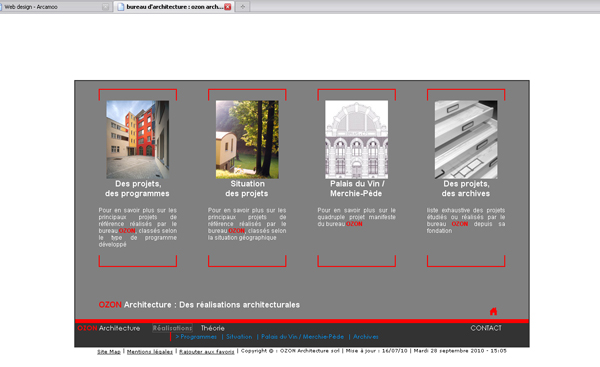
Task: Open a new browser tab with plus button
Action: pos(243,7)
